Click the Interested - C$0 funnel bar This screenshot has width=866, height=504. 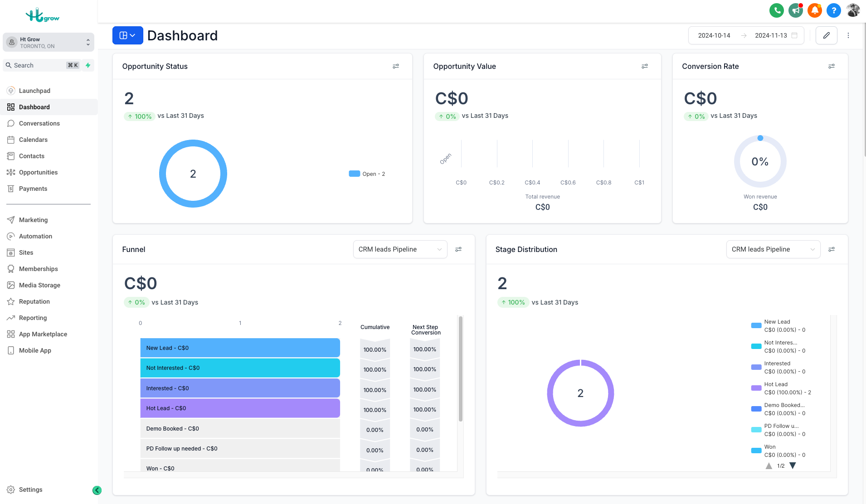240,388
